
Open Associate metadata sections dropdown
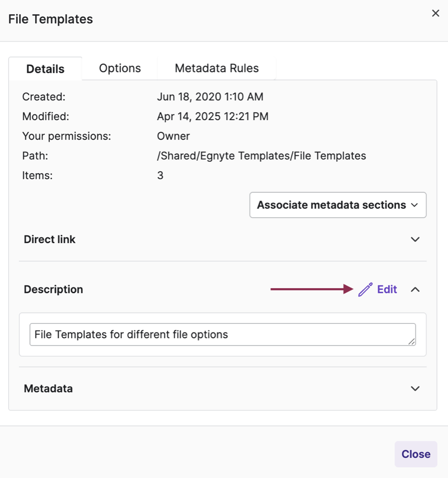tap(338, 205)
